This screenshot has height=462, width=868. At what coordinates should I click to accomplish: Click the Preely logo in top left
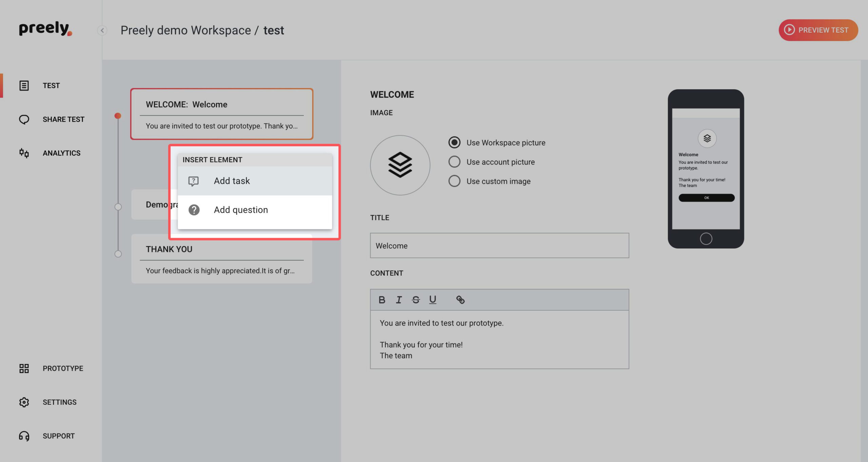point(46,29)
